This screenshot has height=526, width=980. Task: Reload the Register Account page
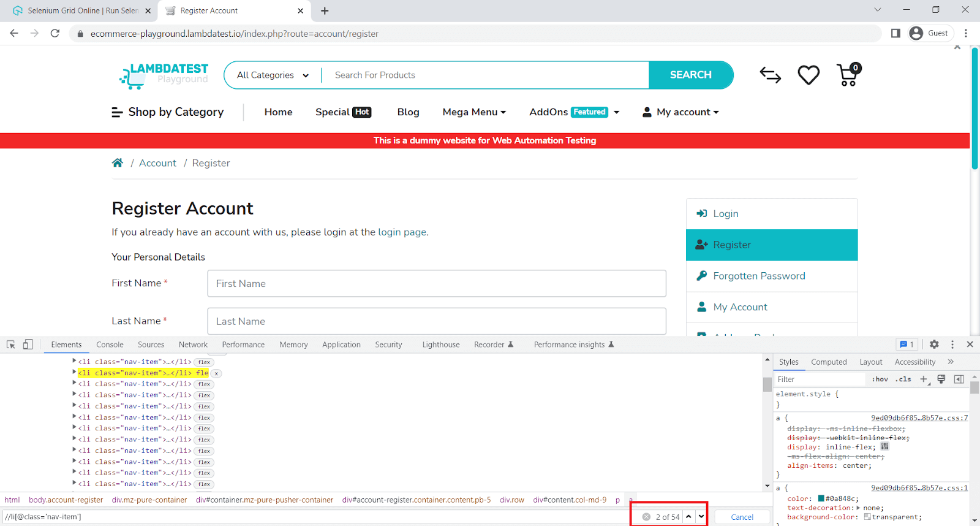point(55,33)
